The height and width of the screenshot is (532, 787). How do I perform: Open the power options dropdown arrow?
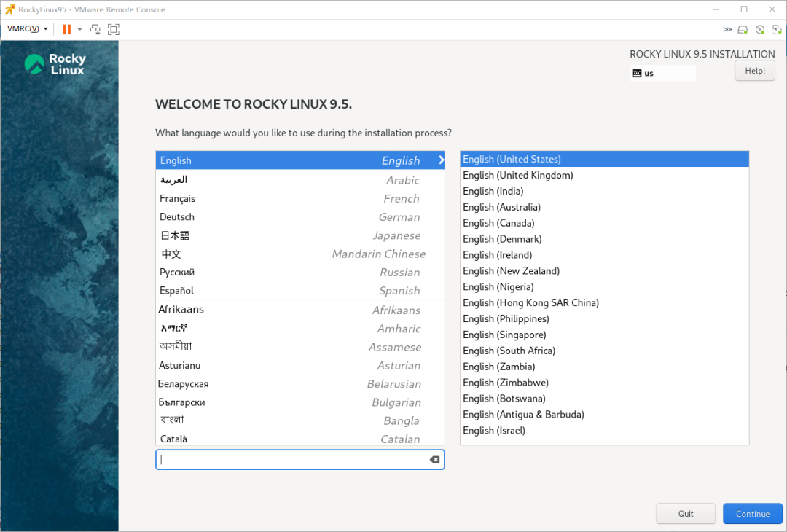pos(79,29)
